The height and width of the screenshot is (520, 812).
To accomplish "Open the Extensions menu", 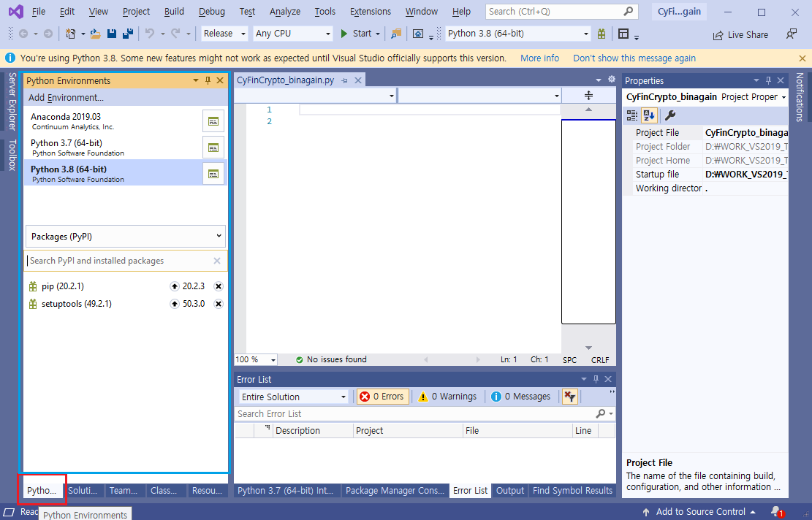I will (x=371, y=12).
